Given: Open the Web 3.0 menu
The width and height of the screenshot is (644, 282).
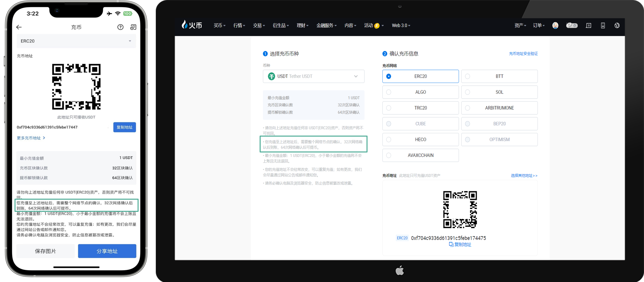Looking at the screenshot, I should point(401,26).
